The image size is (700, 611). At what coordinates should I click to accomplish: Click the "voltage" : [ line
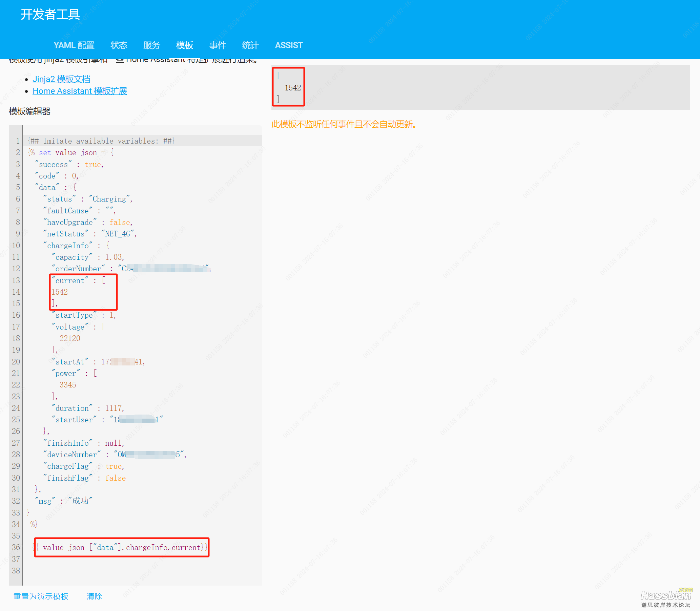(x=79, y=326)
